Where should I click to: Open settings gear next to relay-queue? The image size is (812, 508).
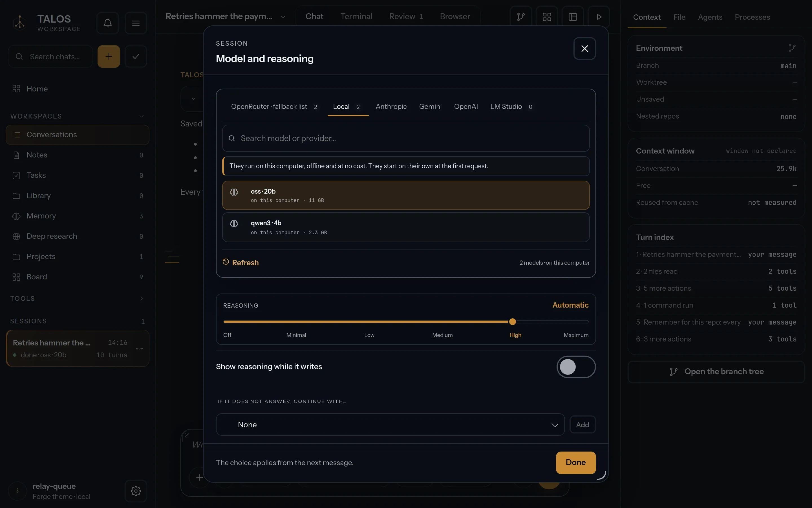coord(136,491)
